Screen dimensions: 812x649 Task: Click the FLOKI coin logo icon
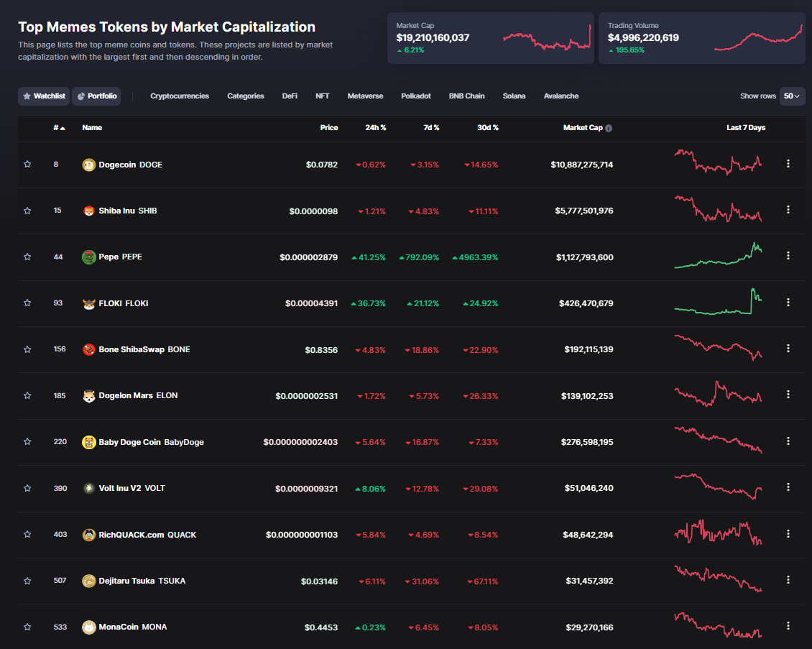(89, 303)
